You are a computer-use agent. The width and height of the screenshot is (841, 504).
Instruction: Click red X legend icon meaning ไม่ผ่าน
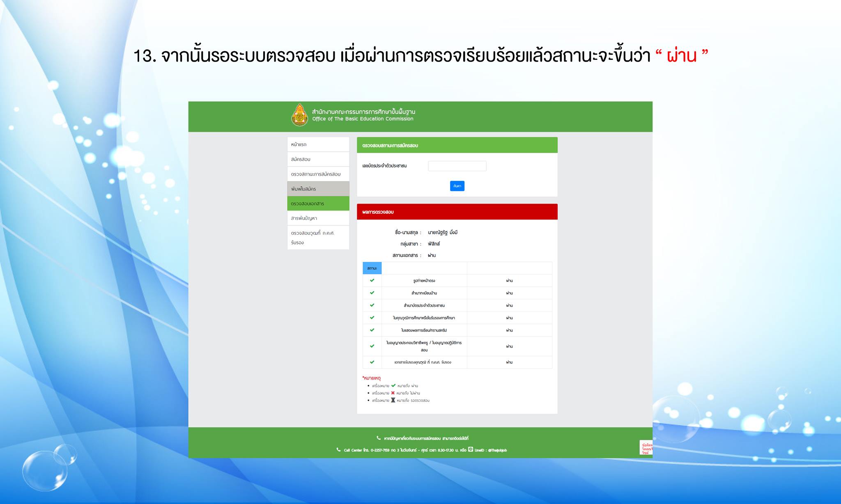(393, 393)
